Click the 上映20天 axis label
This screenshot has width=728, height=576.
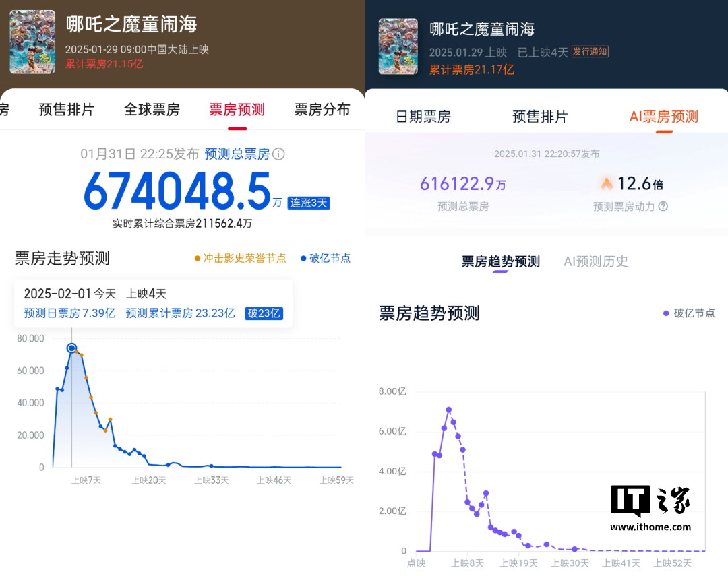(148, 480)
